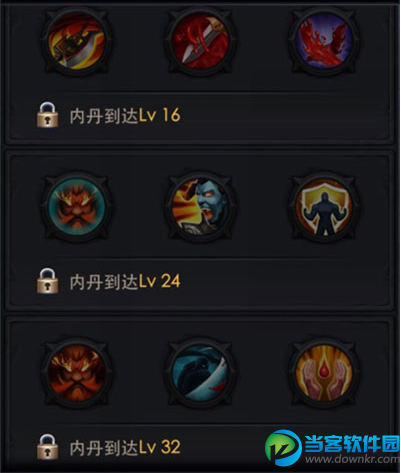The height and width of the screenshot is (473, 401).
Task: Select the hands holding blood drop skill
Action: [x=324, y=373]
